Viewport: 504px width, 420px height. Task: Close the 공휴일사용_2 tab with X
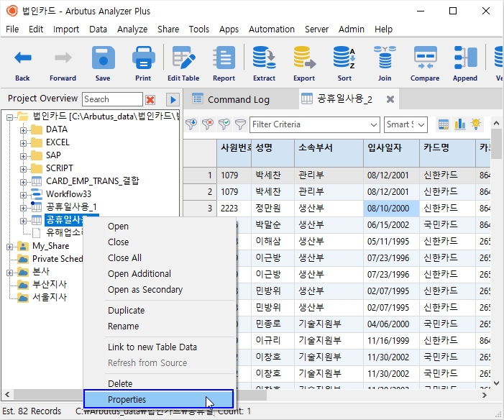[390, 99]
